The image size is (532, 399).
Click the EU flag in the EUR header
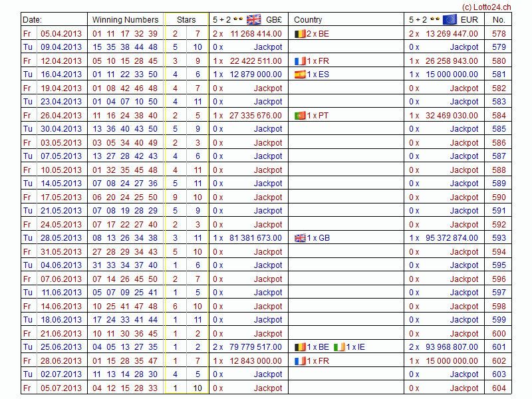[x=450, y=19]
